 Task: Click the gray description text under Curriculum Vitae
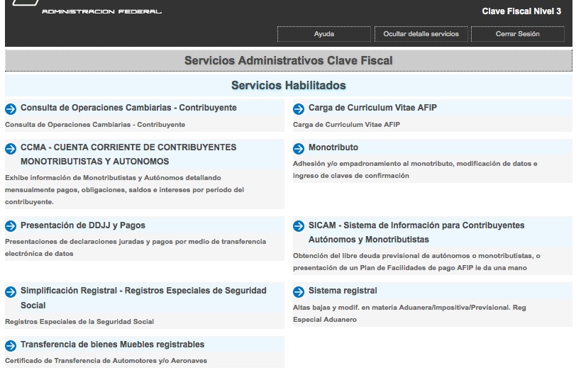tap(346, 125)
